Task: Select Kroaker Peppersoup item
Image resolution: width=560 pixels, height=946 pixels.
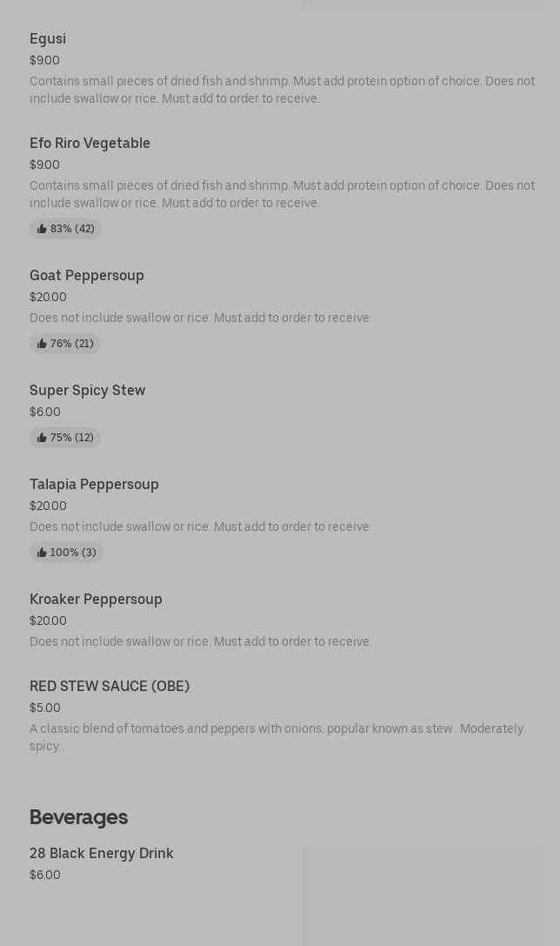Action: (x=96, y=599)
